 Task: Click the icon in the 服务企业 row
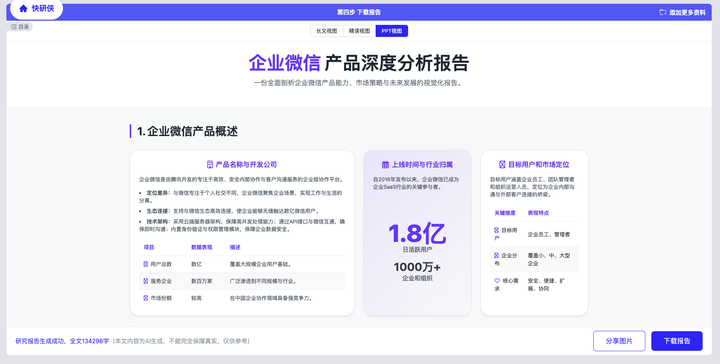(x=146, y=281)
